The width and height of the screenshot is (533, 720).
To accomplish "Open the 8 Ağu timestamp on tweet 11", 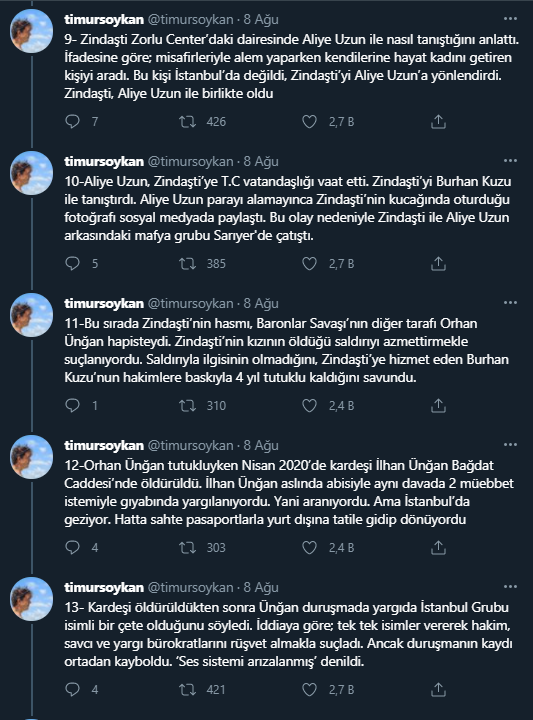I will coord(261,304).
